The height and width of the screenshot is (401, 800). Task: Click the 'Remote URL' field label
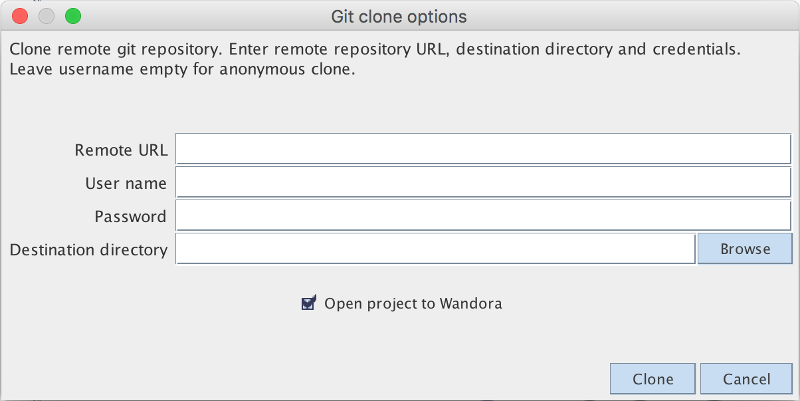[121, 151]
